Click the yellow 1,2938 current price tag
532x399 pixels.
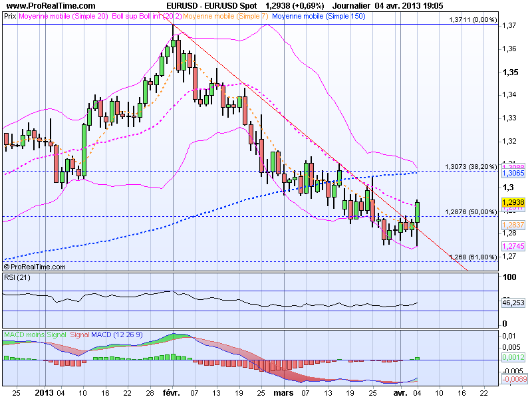coord(513,202)
